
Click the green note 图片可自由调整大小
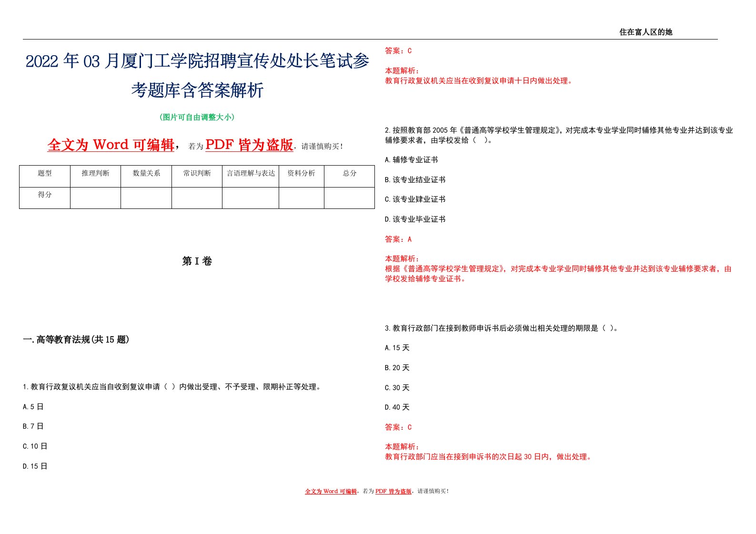[x=197, y=117]
